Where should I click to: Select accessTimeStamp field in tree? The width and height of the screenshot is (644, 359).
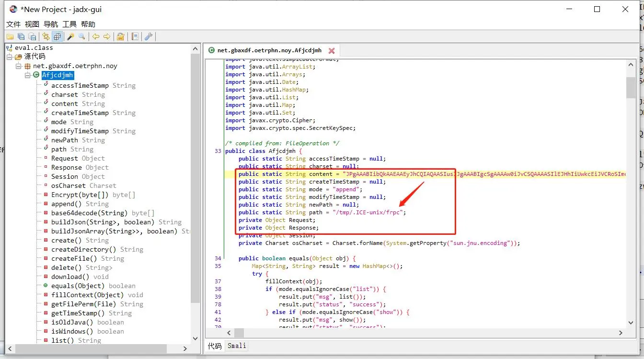point(93,85)
